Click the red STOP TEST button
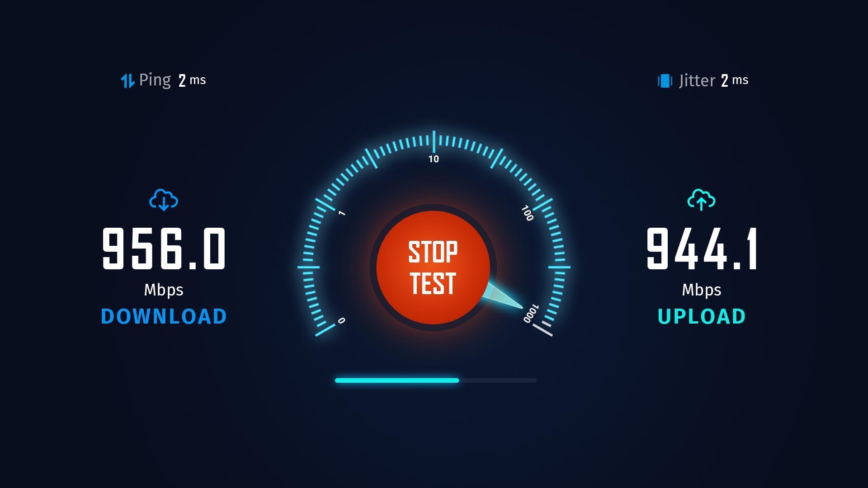The width and height of the screenshot is (868, 488). (433, 267)
